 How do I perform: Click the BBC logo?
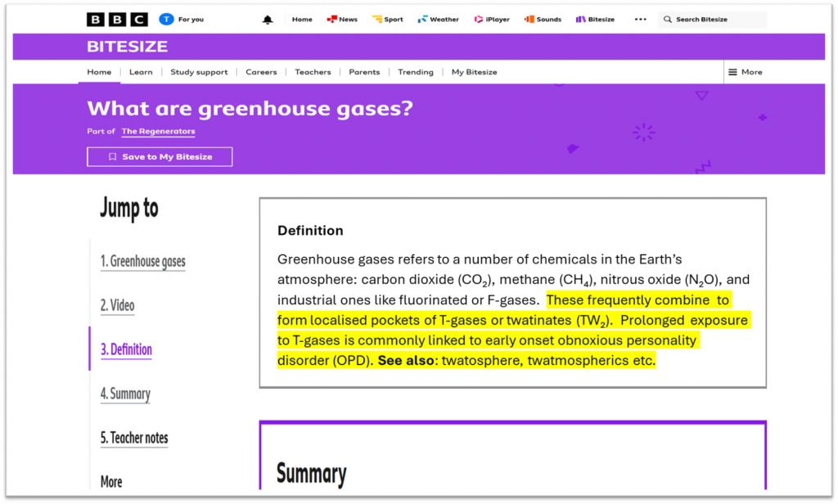pos(117,19)
